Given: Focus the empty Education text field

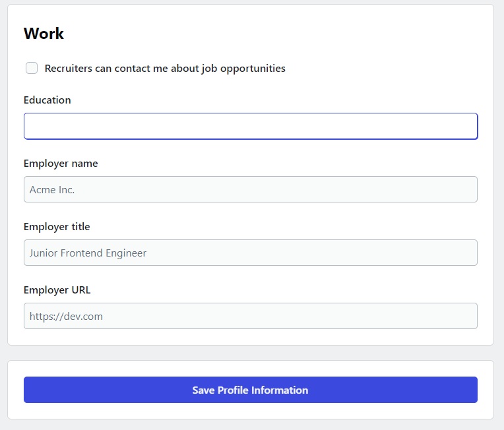Looking at the screenshot, I should pos(251,126).
